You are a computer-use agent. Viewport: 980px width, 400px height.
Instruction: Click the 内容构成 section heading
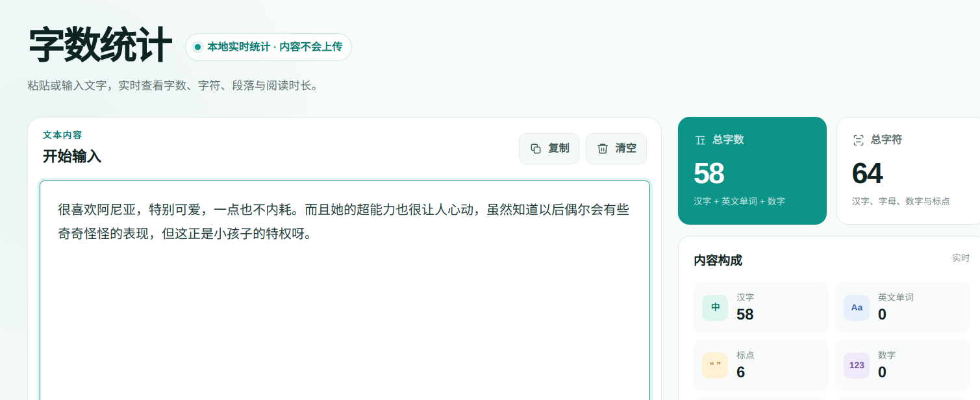point(718,260)
